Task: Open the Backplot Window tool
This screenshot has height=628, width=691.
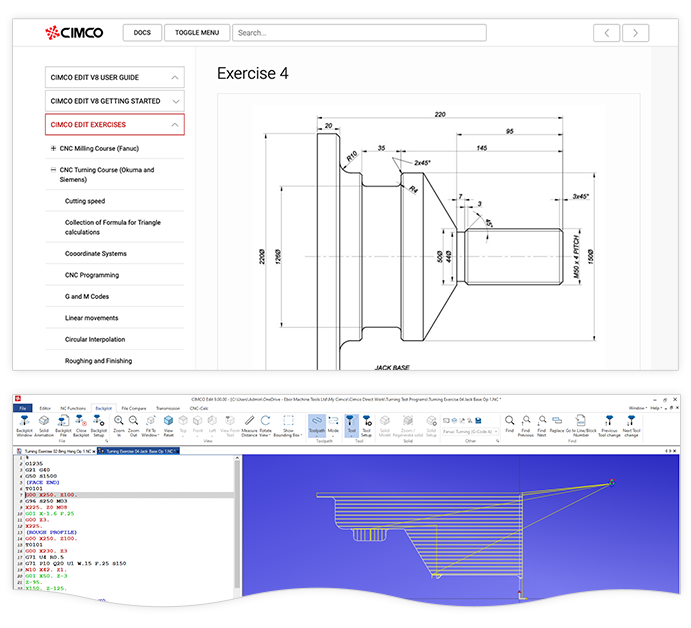Action: [24, 425]
